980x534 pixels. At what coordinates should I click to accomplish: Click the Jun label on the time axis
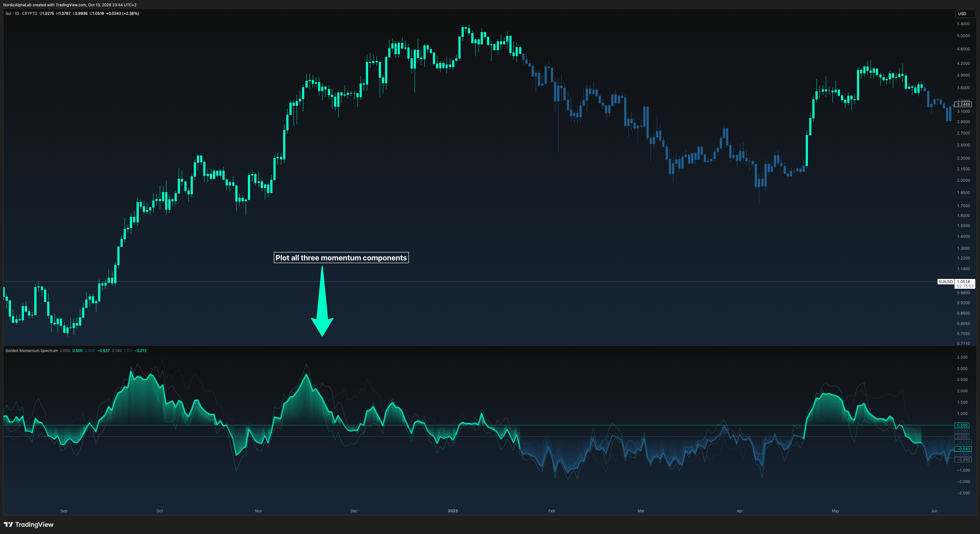934,511
